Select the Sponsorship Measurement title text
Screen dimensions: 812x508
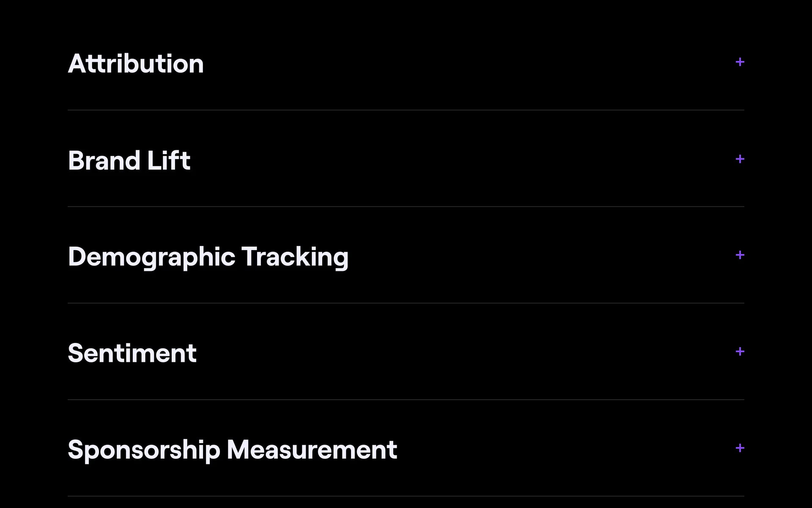pyautogui.click(x=232, y=450)
